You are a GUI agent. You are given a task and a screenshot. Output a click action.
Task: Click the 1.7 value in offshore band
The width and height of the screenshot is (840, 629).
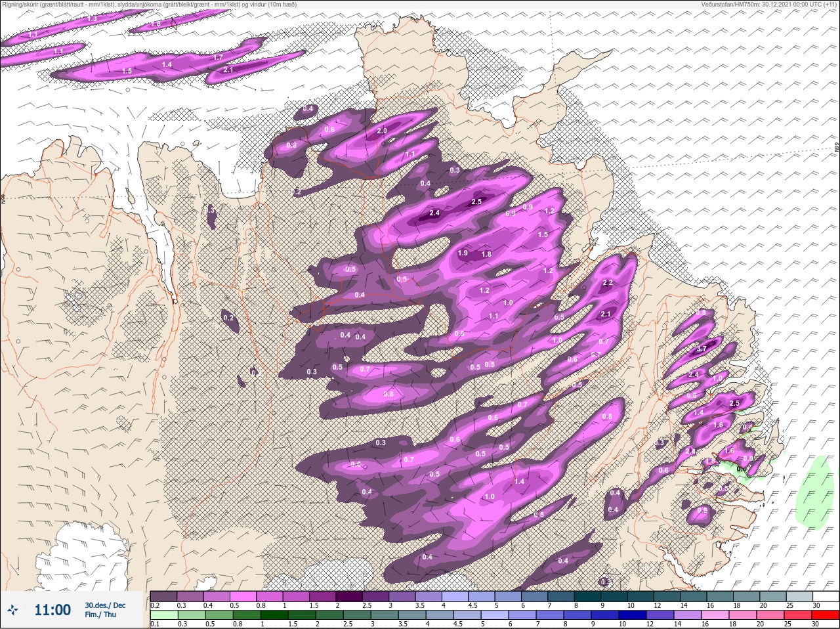[x=219, y=58]
